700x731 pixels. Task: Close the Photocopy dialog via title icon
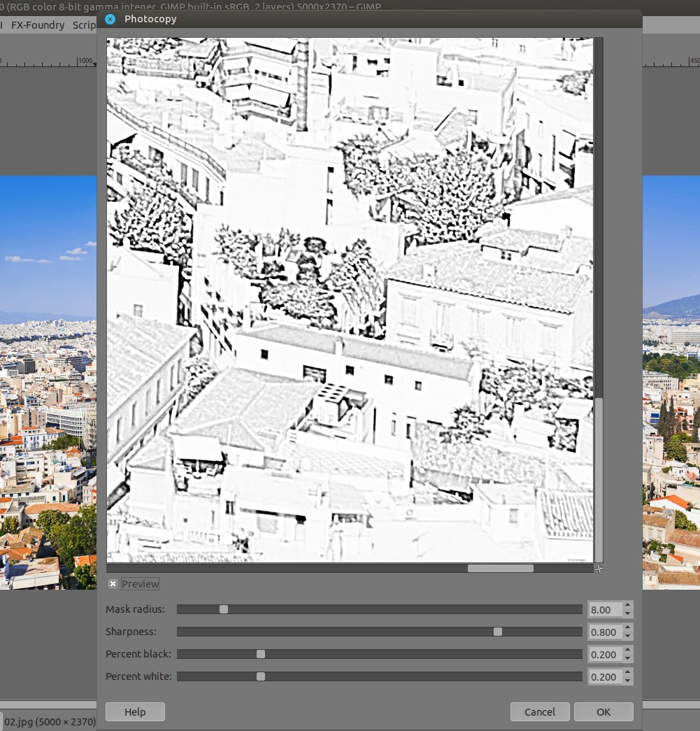110,19
